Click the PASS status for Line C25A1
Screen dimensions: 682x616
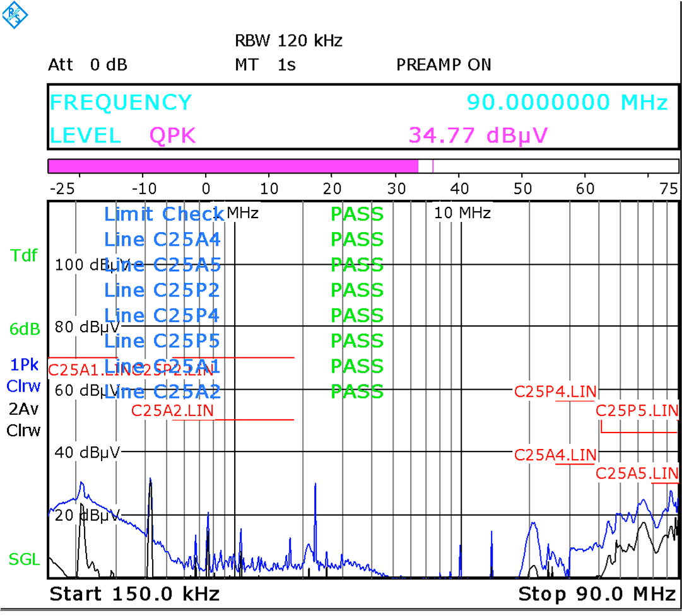tap(356, 366)
